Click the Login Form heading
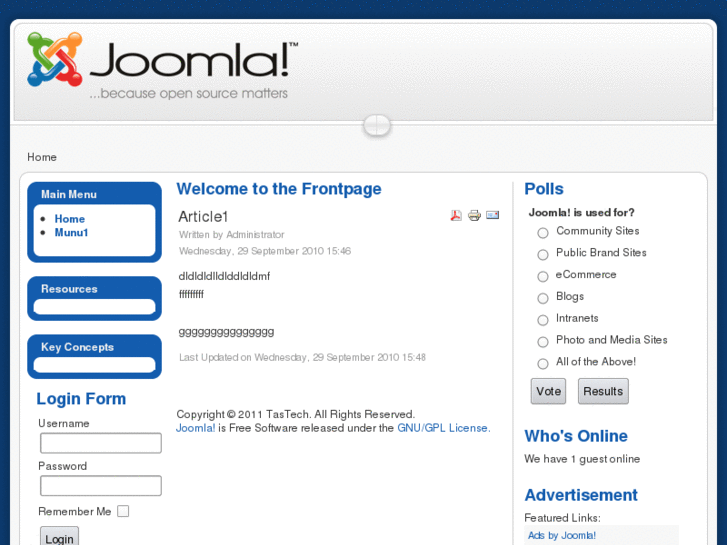The image size is (727, 545). click(x=81, y=399)
